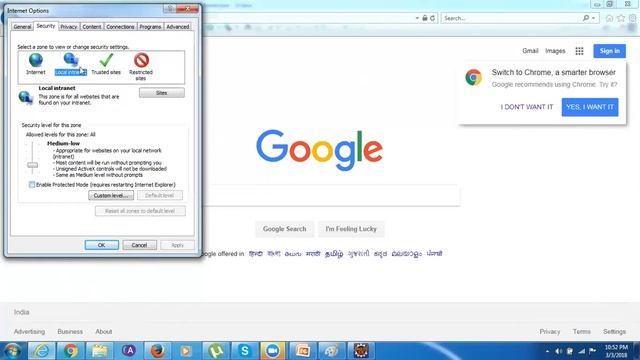
Task: Click the Action Center flag tray icon
Action: coord(593,351)
